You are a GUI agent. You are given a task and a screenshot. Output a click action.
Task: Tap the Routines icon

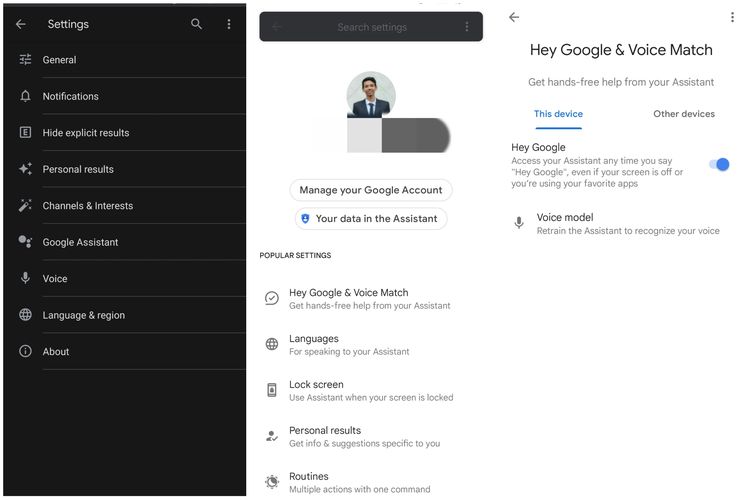coord(272,481)
